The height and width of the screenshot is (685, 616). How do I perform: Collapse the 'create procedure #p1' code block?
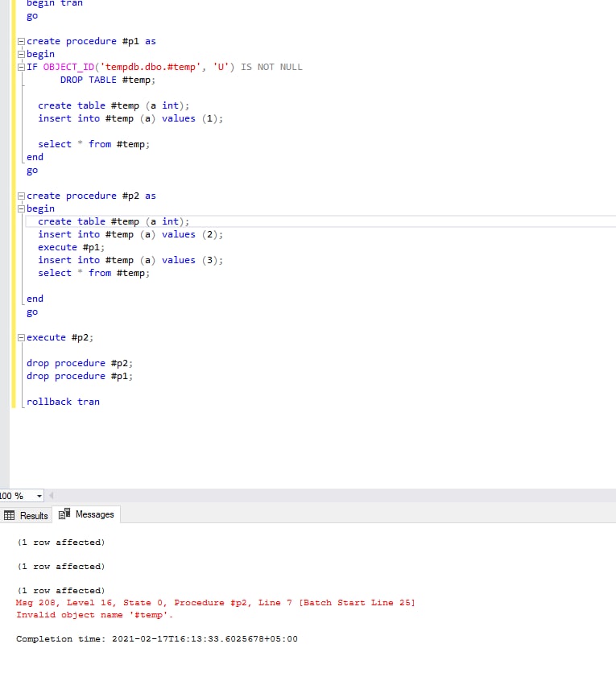click(21, 42)
